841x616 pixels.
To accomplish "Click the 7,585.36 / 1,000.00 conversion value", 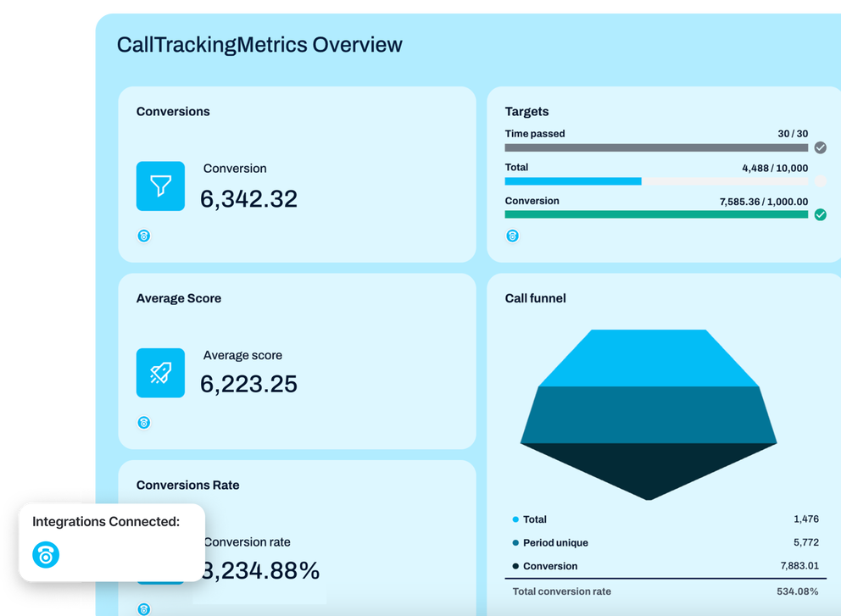I will coord(764,202).
